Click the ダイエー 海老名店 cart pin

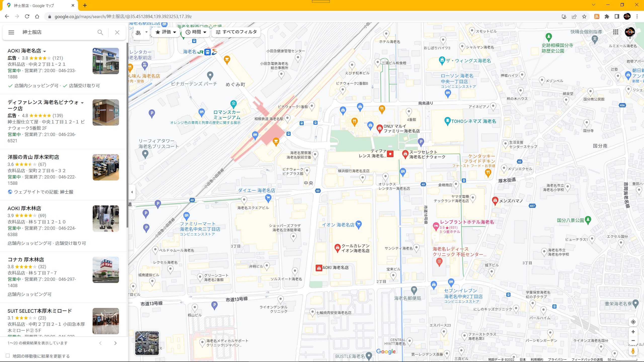click(268, 198)
